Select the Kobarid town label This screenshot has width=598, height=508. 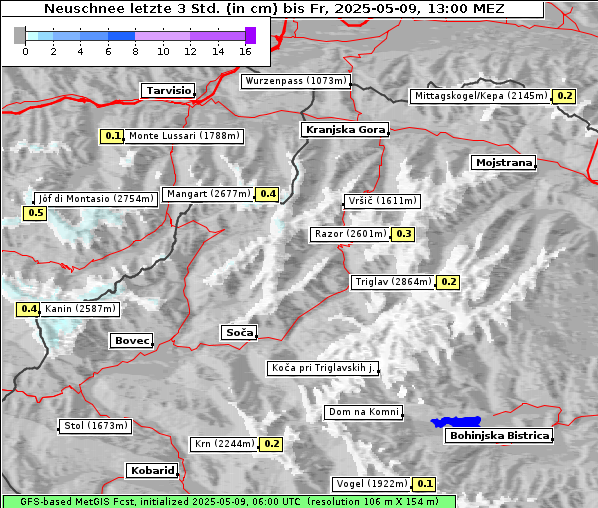pos(152,471)
